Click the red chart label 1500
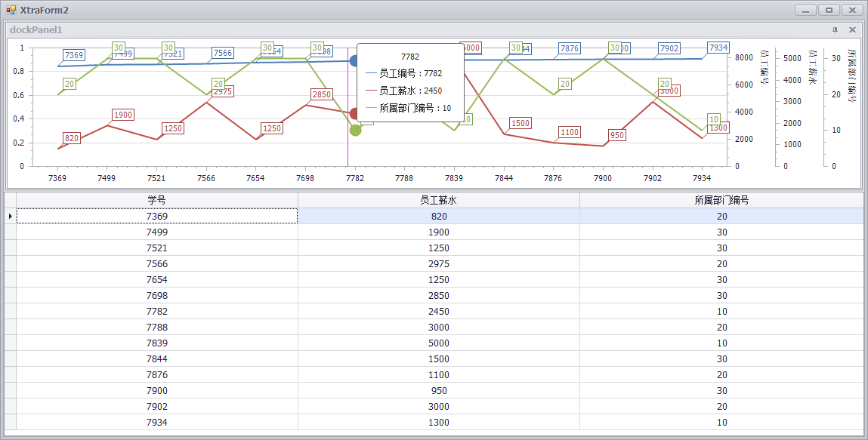This screenshot has width=868, height=440. pos(520,123)
